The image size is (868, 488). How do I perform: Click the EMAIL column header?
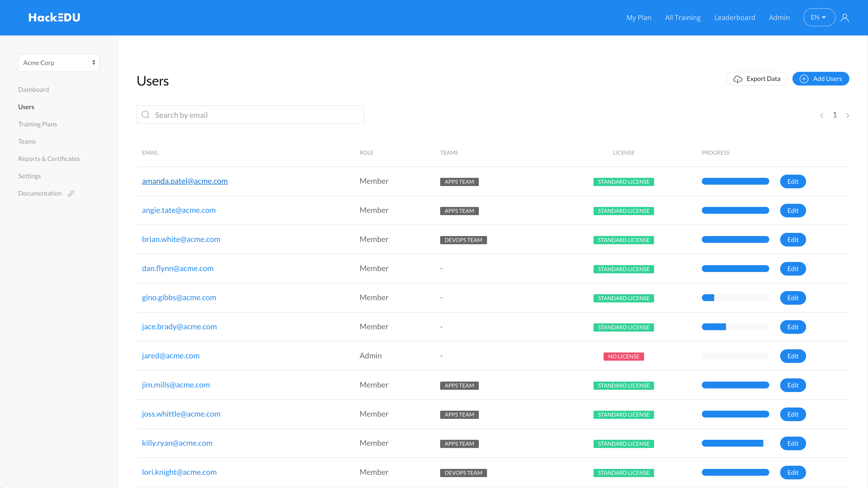pyautogui.click(x=150, y=153)
